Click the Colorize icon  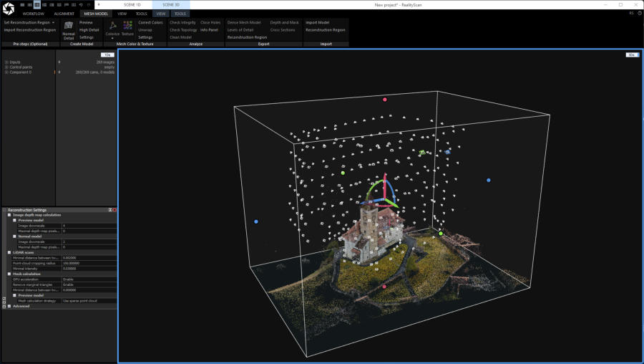[112, 27]
